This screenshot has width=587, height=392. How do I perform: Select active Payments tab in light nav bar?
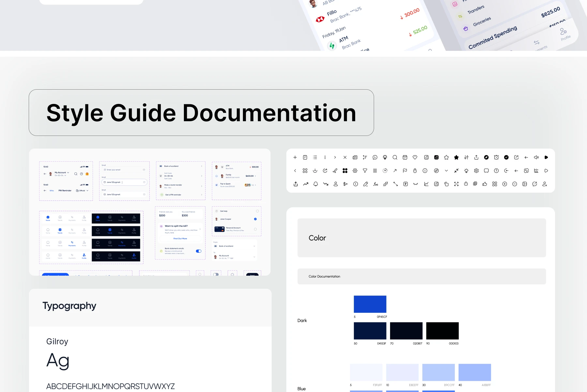pyautogui.click(x=72, y=243)
